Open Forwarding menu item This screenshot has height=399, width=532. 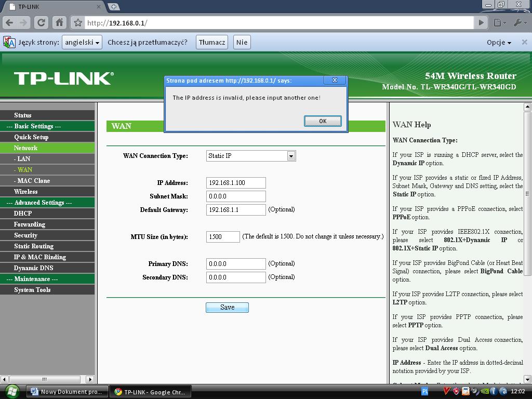pyautogui.click(x=47, y=224)
